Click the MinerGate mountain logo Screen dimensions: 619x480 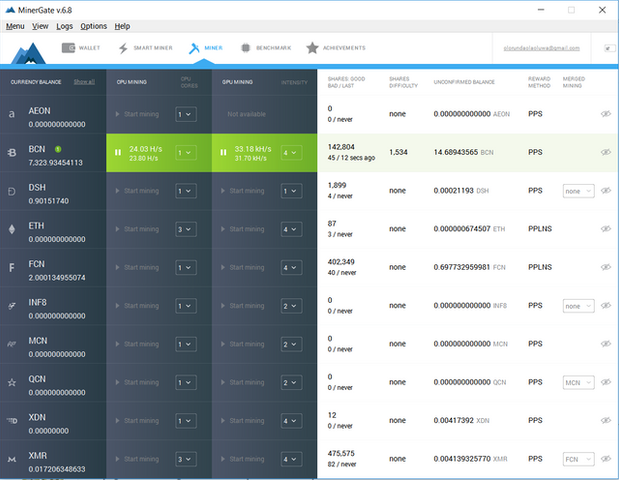click(28, 53)
